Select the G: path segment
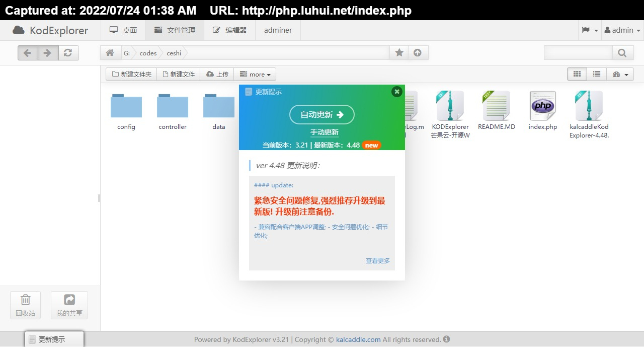This screenshot has width=644, height=347. (127, 53)
